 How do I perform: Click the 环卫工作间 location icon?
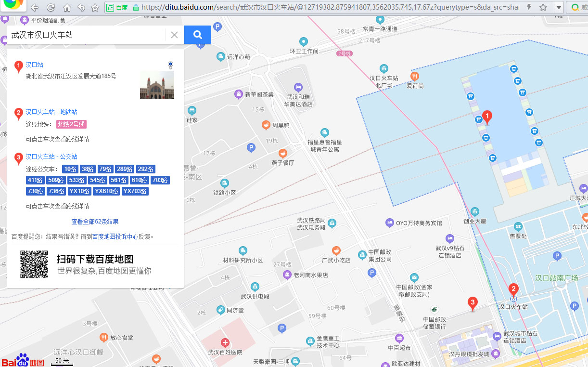304,41
